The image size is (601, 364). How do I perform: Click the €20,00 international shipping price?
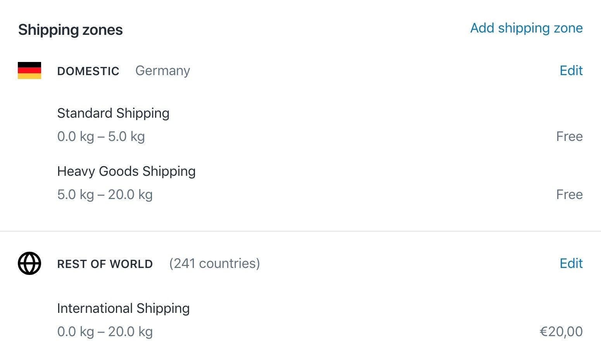click(561, 331)
